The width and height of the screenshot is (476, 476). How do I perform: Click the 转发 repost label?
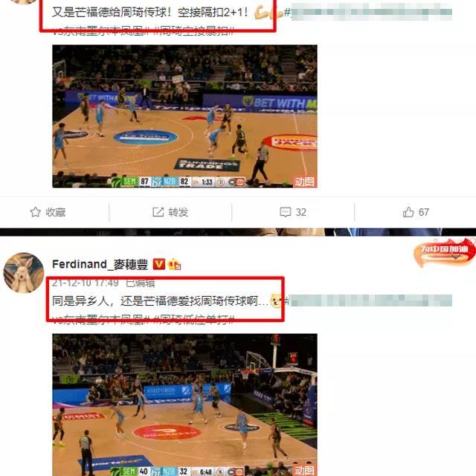[178, 212]
